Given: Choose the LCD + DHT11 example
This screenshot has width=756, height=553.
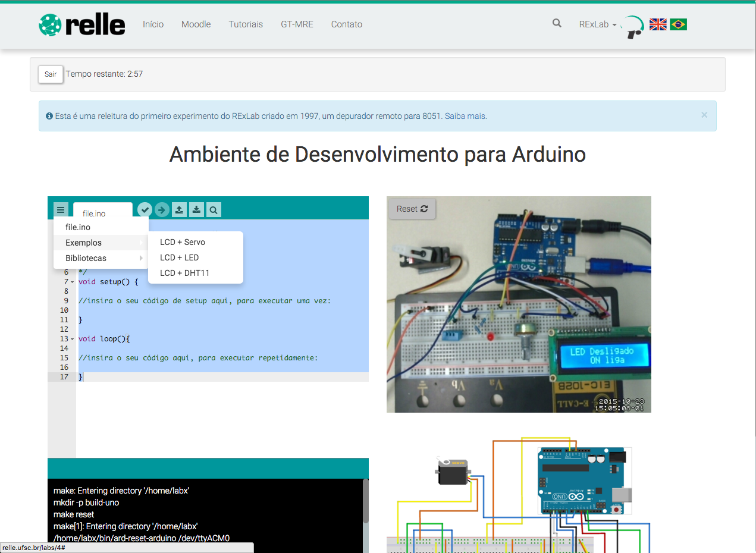Looking at the screenshot, I should pyautogui.click(x=196, y=273).
